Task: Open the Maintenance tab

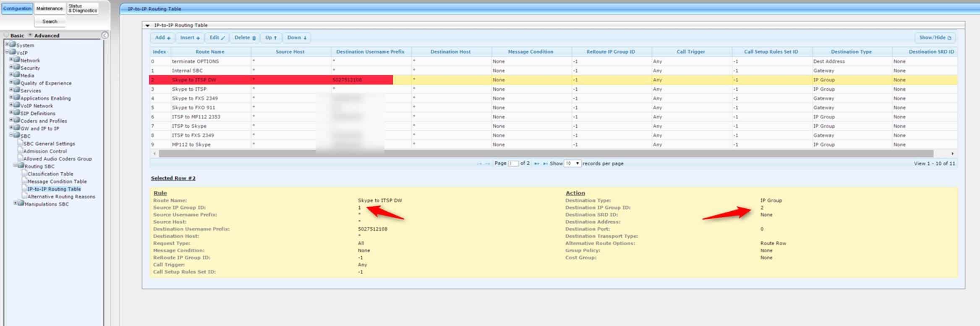Action: coord(50,8)
